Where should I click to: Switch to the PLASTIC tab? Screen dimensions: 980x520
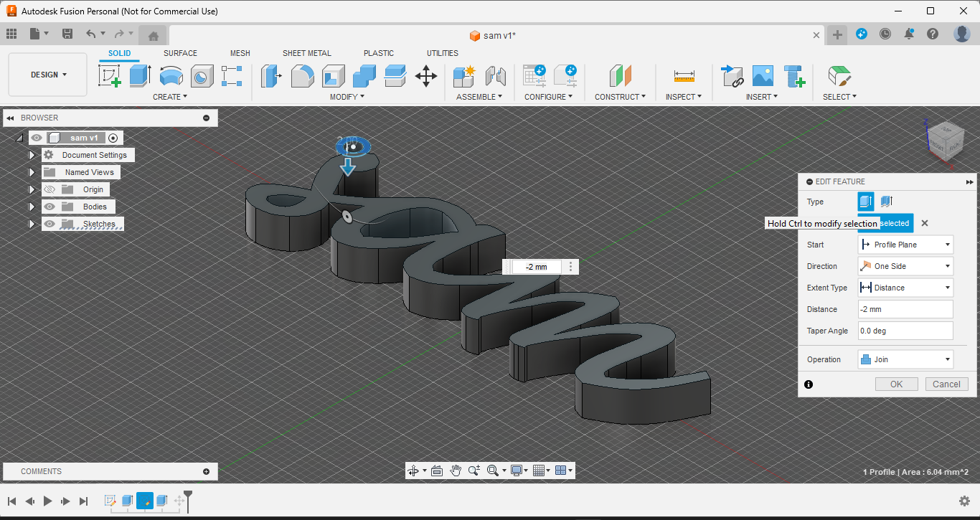point(379,53)
